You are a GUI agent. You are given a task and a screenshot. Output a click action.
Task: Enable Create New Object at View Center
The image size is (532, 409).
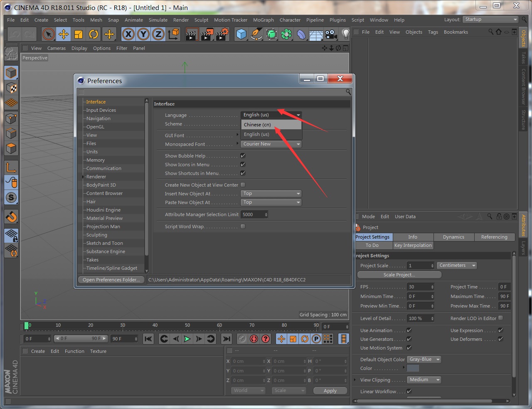[243, 185]
